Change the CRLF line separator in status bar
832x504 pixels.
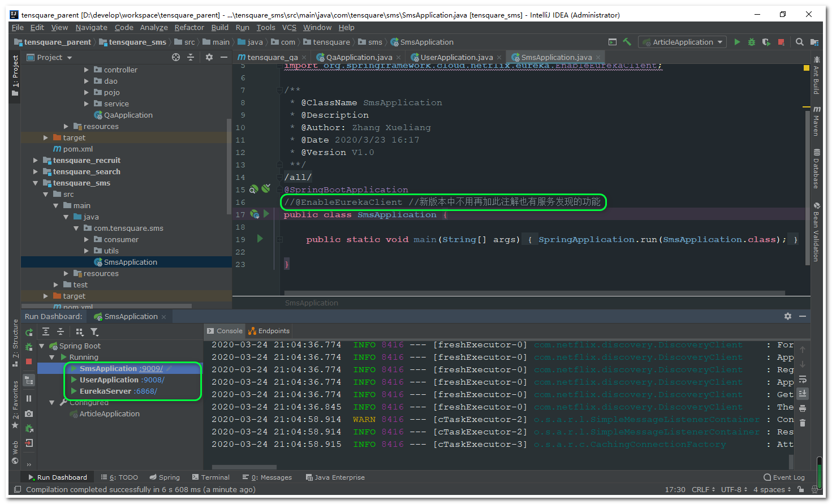(x=703, y=489)
